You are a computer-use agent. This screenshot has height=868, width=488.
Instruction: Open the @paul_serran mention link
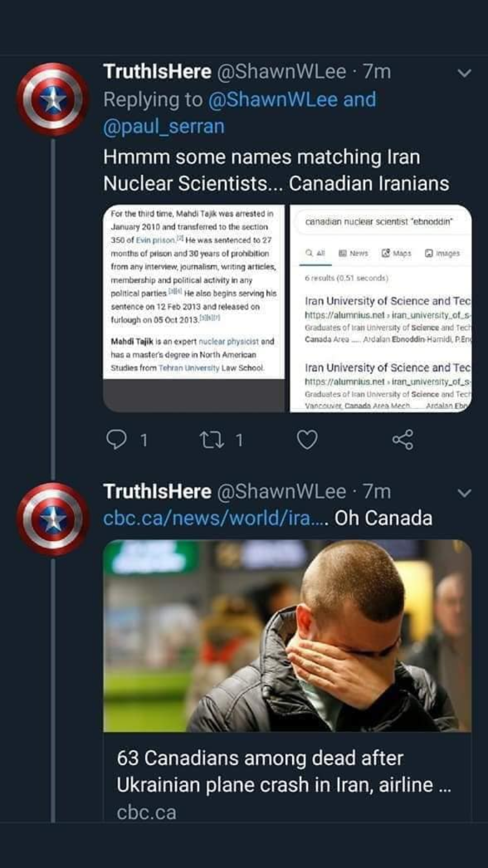tap(164, 127)
